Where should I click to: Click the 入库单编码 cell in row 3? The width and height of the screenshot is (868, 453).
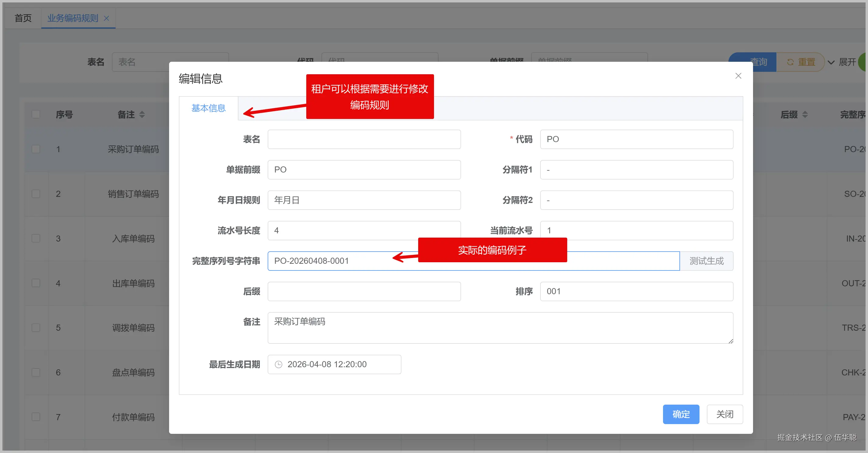point(133,239)
